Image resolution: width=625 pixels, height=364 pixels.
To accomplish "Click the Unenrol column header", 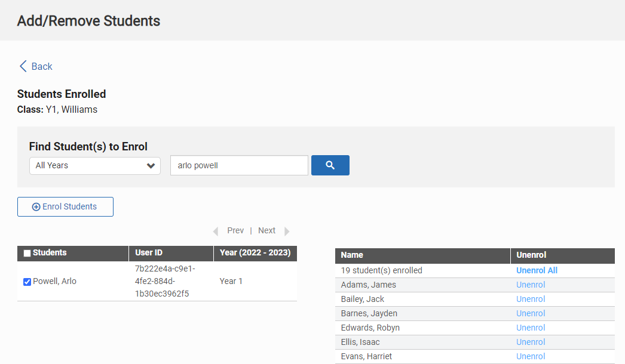I will click(x=563, y=255).
